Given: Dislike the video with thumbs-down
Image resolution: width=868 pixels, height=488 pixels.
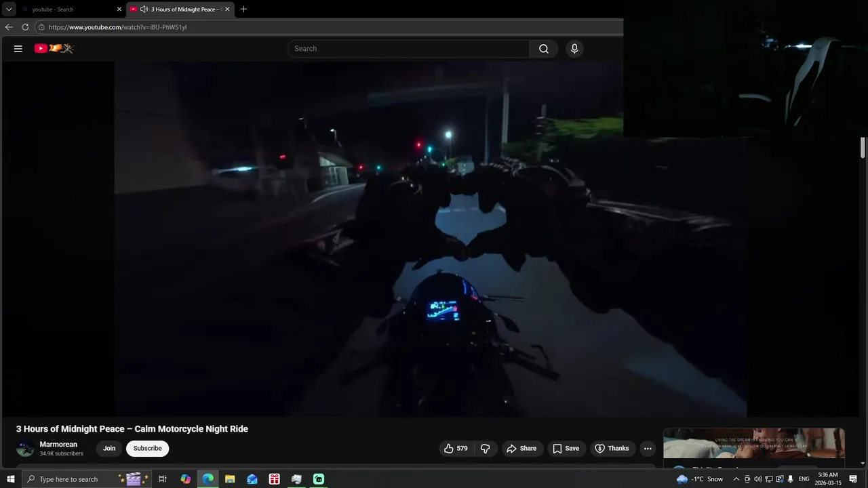Looking at the screenshot, I should click(x=486, y=449).
